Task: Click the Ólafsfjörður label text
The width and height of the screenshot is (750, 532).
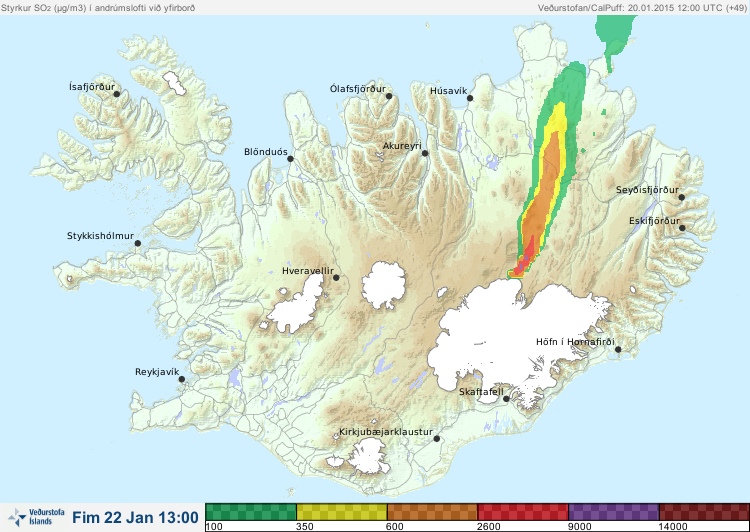Action: pyautogui.click(x=358, y=89)
